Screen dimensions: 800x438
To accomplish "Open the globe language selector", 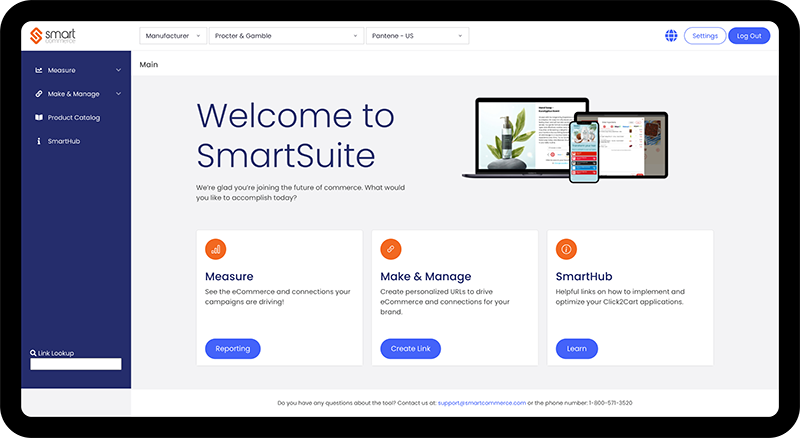I will (x=671, y=36).
